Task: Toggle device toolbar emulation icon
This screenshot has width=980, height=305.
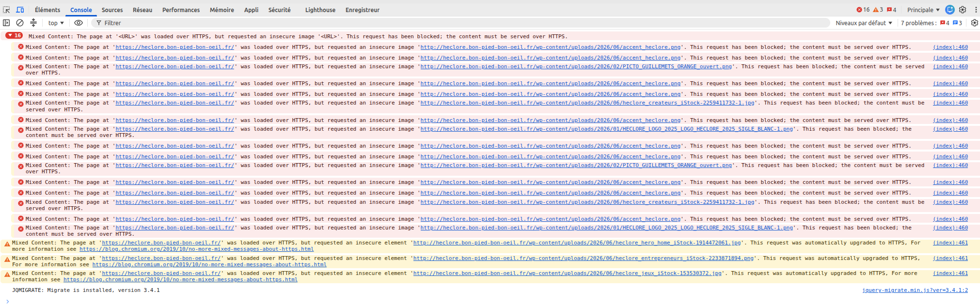Action: (20, 10)
